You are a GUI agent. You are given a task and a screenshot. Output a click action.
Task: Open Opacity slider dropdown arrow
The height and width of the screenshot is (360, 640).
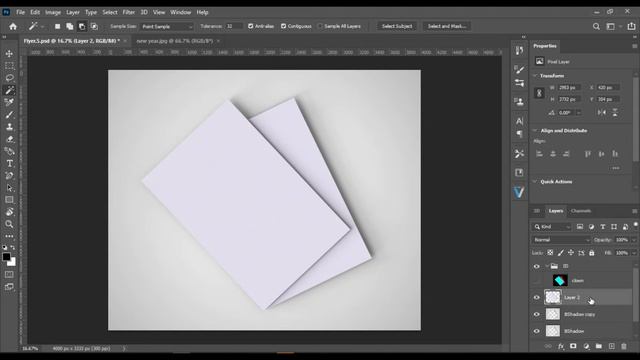634,240
